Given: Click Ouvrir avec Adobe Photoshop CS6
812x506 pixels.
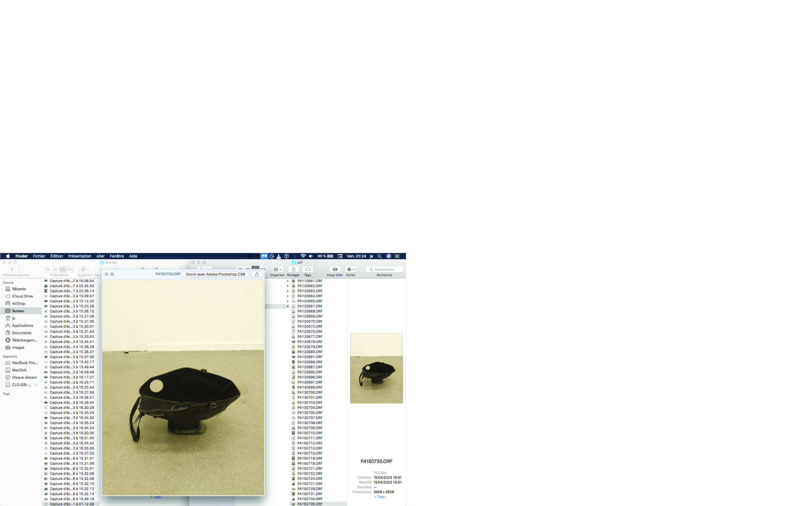Looking at the screenshot, I should 215,274.
